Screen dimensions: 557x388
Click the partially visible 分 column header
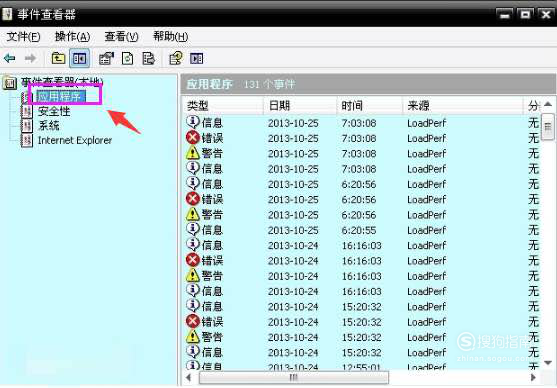pos(532,106)
